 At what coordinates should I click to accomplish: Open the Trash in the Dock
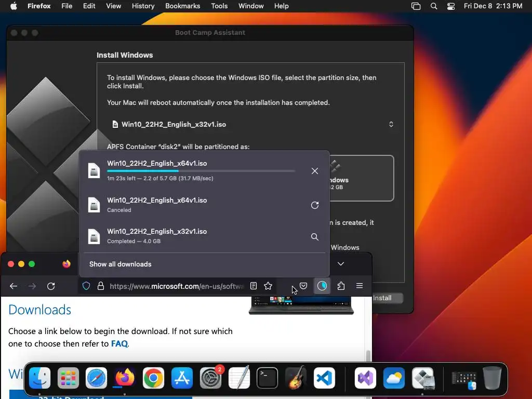tap(492, 378)
